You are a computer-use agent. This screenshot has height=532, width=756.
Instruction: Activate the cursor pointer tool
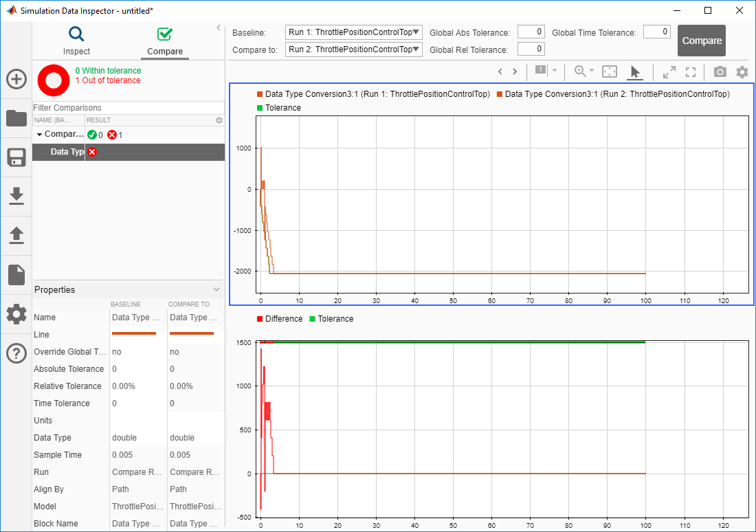point(635,71)
